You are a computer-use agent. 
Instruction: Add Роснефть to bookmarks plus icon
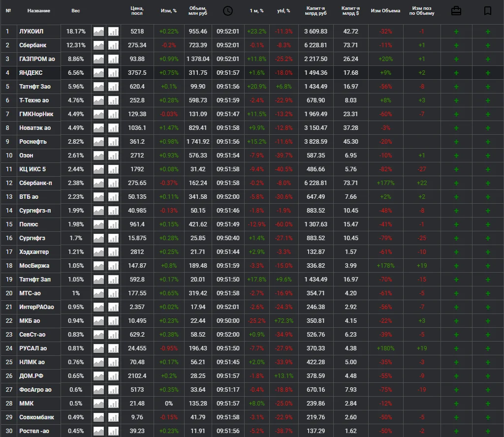[x=488, y=142]
